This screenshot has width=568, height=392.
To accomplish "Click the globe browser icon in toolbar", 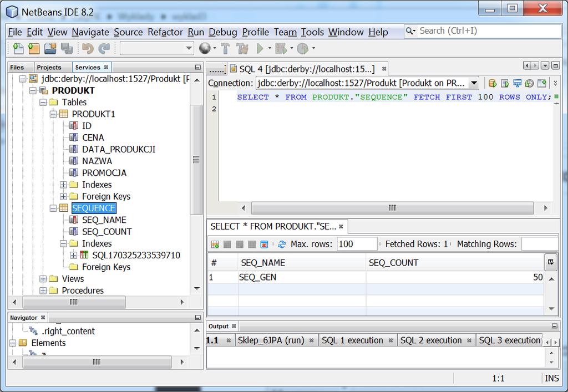I will point(205,48).
